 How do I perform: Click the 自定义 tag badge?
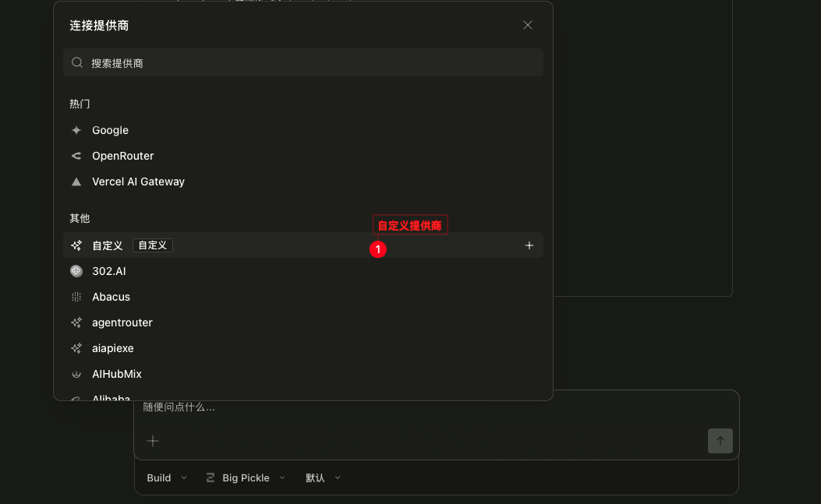tap(152, 245)
